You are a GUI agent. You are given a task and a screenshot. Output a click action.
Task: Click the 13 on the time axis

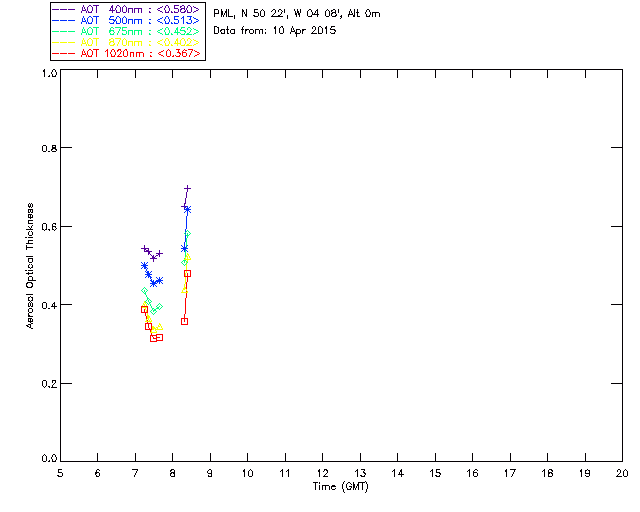pyautogui.click(x=360, y=473)
